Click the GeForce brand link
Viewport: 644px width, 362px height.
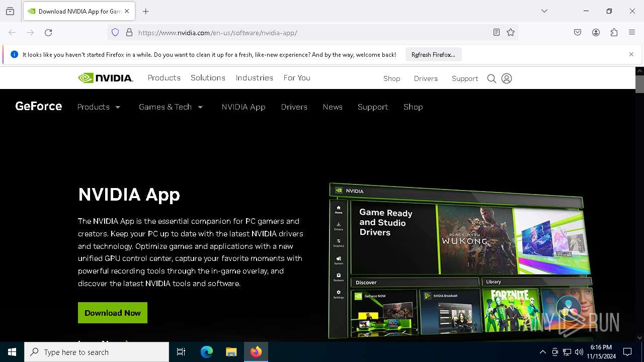coord(39,106)
